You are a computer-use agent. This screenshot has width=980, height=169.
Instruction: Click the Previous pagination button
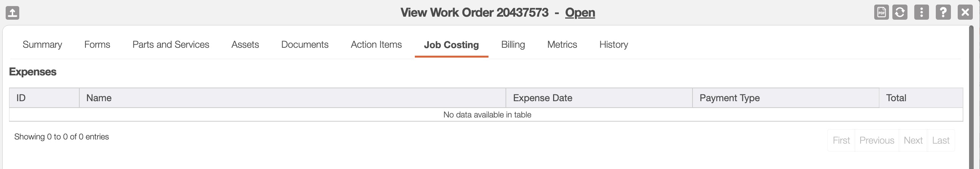pyautogui.click(x=876, y=140)
